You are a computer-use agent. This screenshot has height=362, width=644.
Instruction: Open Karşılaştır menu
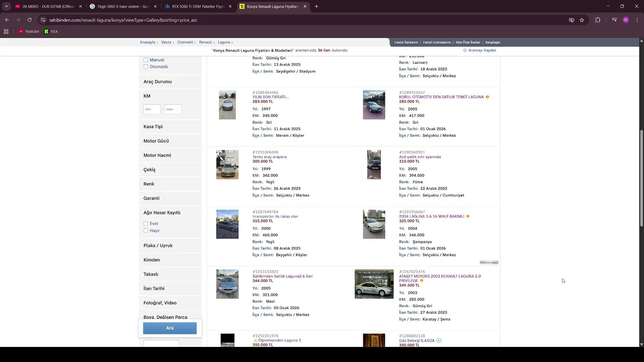[493, 42]
